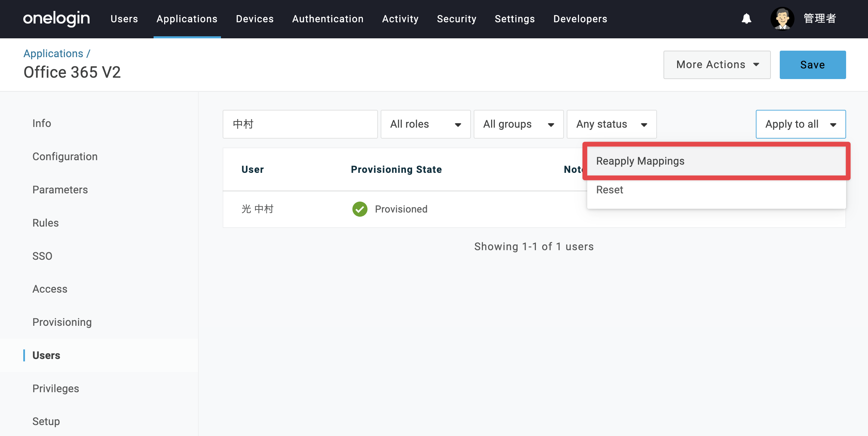Open the Security navigation menu
This screenshot has height=436, width=868.
tap(457, 19)
